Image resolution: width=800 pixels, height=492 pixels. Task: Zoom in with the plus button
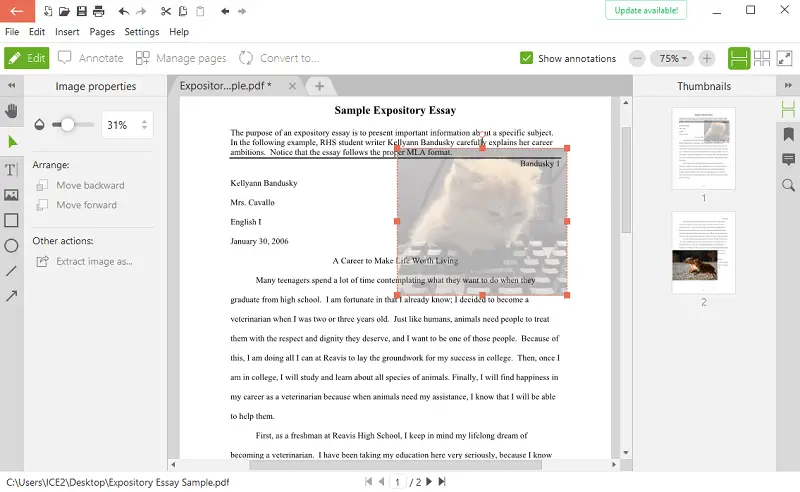tap(707, 59)
